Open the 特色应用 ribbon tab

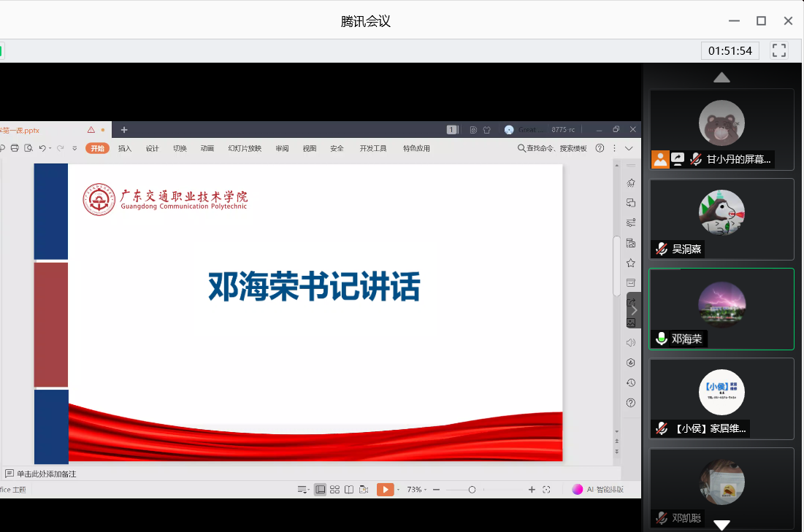click(x=416, y=148)
